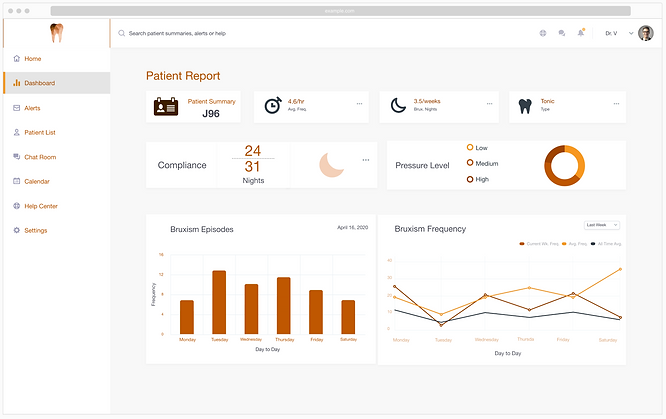
Task: Click the Monday bar in Bruxism Episodes
Action: 187,317
